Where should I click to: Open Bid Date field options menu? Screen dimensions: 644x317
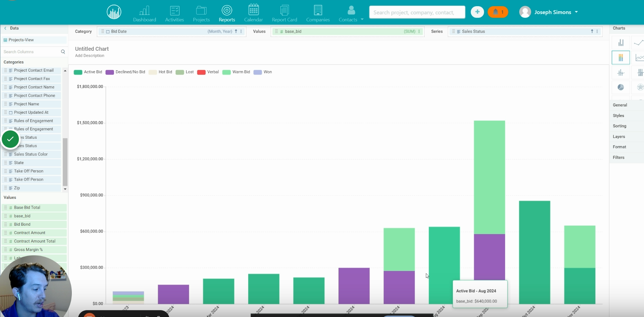coord(241,32)
